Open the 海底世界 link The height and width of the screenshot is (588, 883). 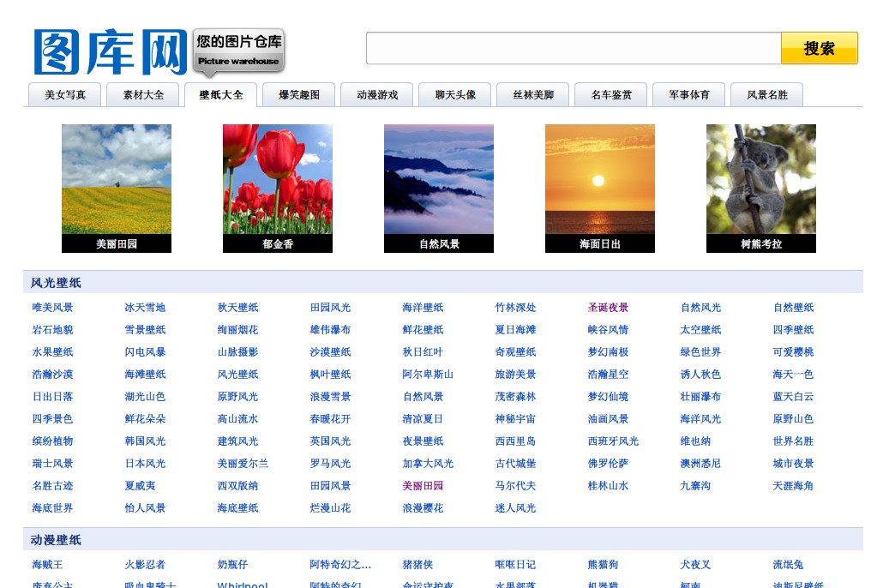point(52,508)
